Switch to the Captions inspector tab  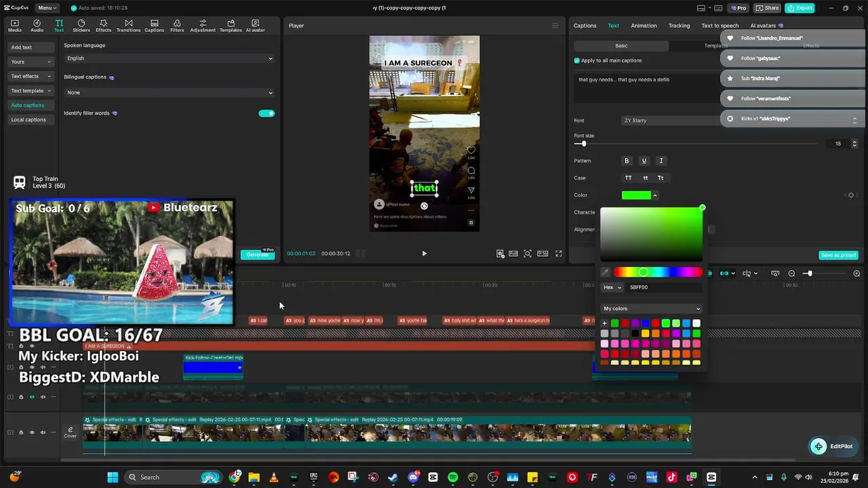tap(585, 26)
